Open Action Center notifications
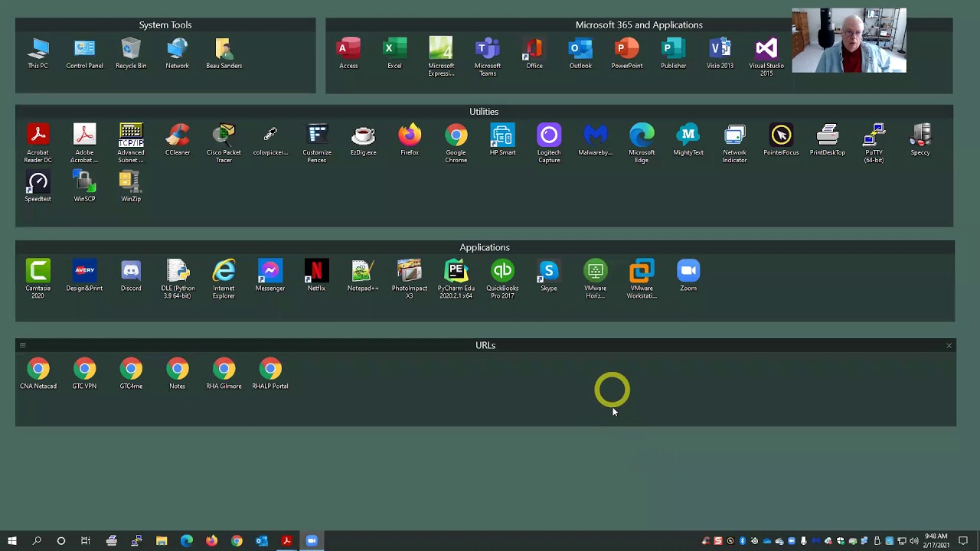 (x=963, y=541)
